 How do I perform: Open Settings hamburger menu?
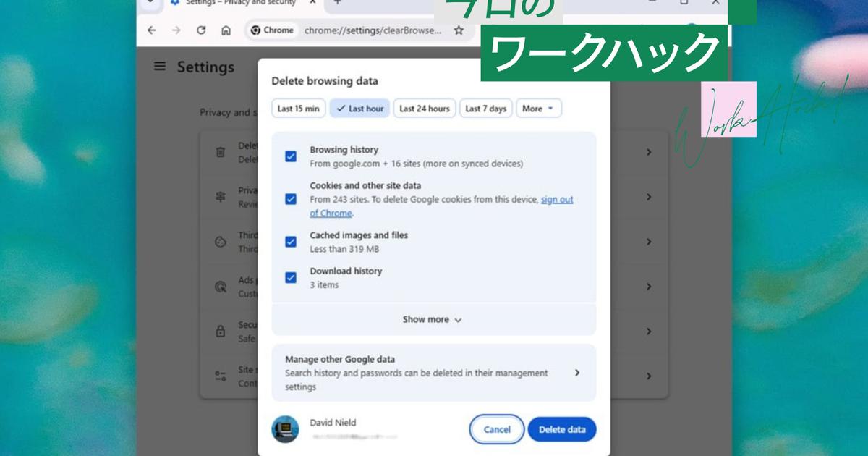point(160,67)
